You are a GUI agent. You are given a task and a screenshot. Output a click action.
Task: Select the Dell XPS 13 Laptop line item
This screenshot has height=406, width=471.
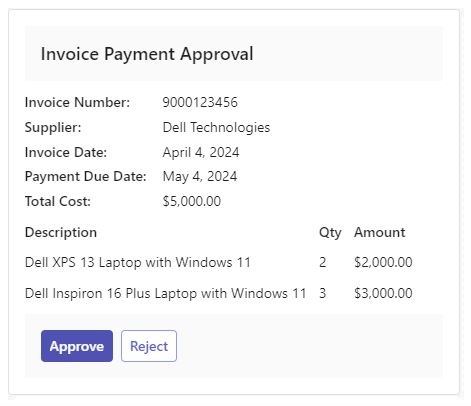click(138, 262)
